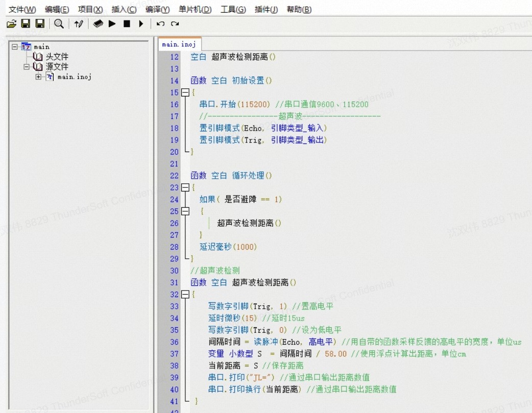Click the //超声波检测 comment on line 30

(215, 271)
